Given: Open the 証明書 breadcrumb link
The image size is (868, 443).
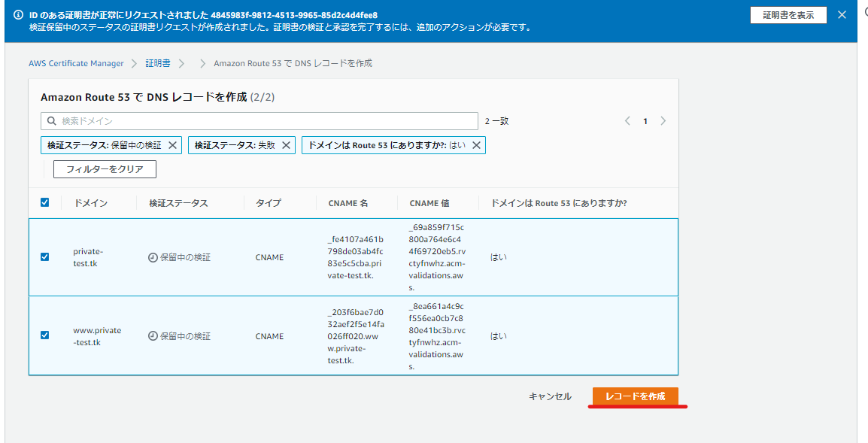Looking at the screenshot, I should tap(158, 63).
